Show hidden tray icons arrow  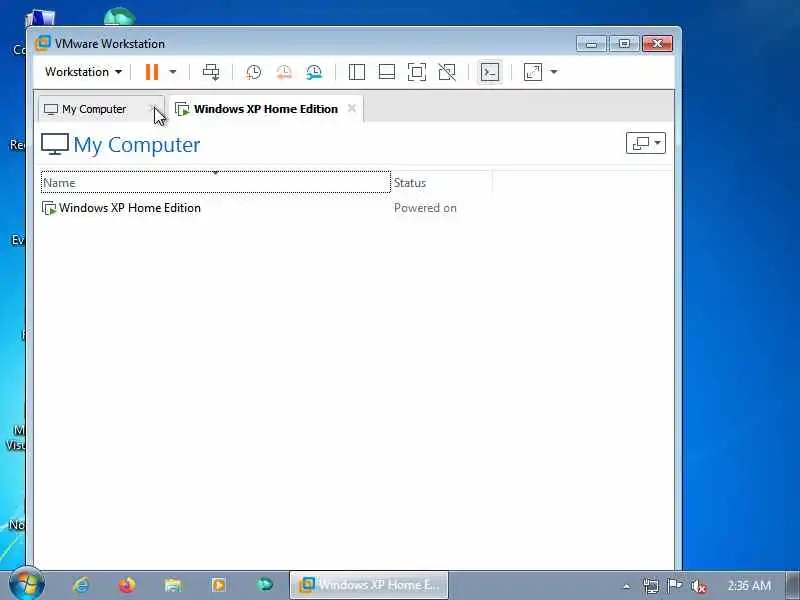click(x=627, y=586)
